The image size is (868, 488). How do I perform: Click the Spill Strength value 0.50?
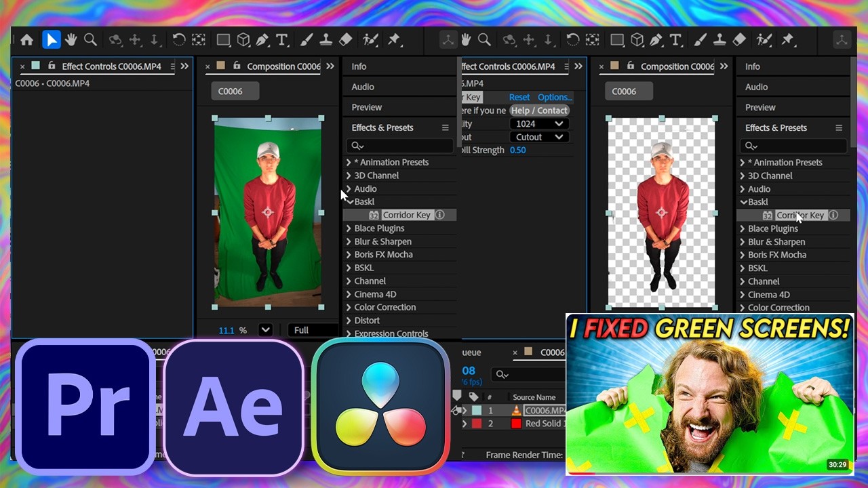(x=517, y=150)
